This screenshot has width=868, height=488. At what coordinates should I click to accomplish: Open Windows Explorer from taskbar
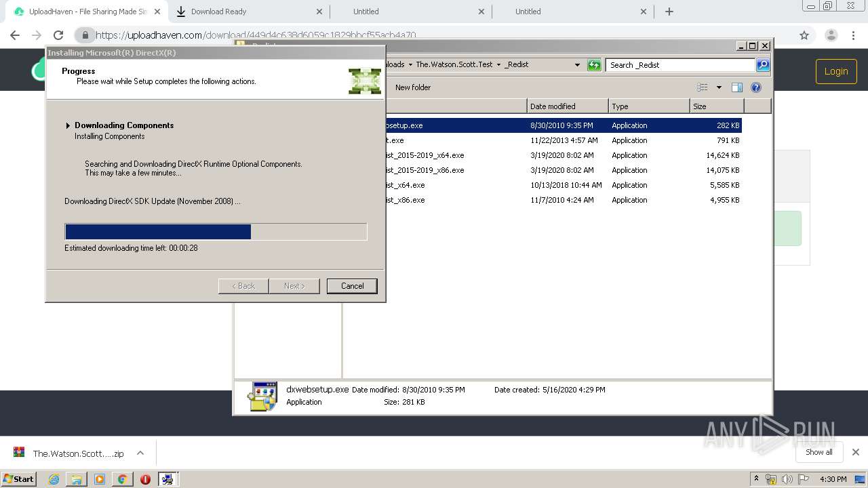coord(77,479)
